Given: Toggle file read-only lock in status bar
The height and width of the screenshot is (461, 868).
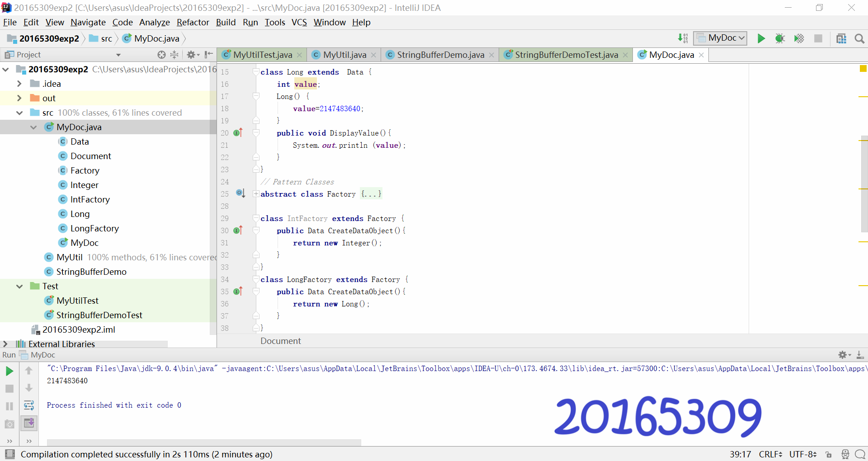Looking at the screenshot, I should coord(828,454).
